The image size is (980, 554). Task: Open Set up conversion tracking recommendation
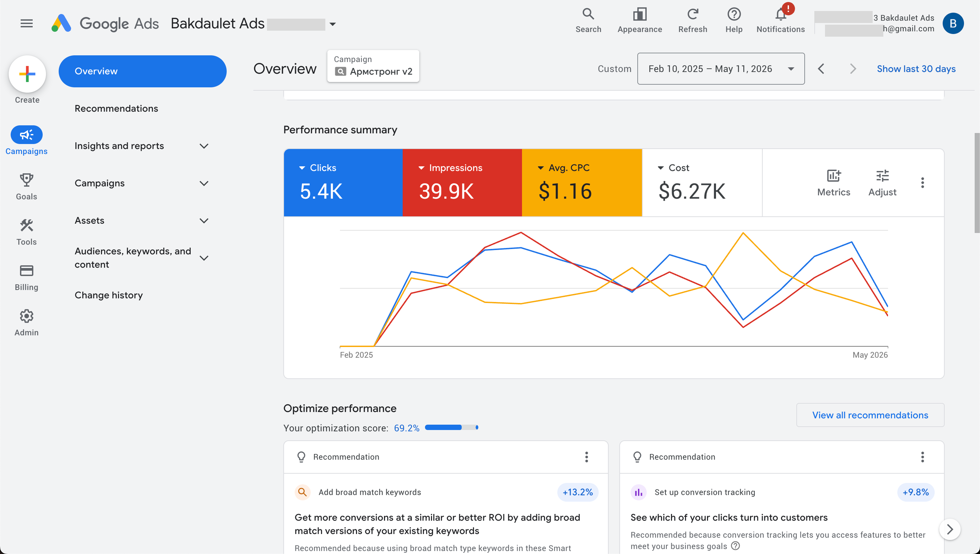[705, 492]
